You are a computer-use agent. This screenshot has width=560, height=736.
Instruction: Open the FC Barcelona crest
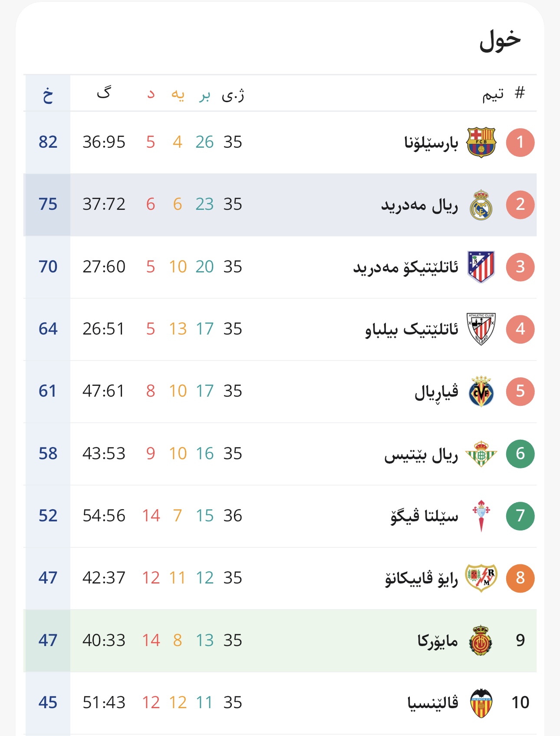coord(481,143)
